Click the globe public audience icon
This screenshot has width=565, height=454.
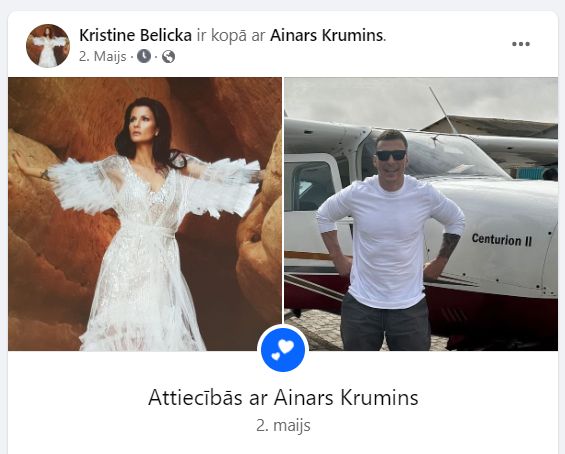coord(168,57)
